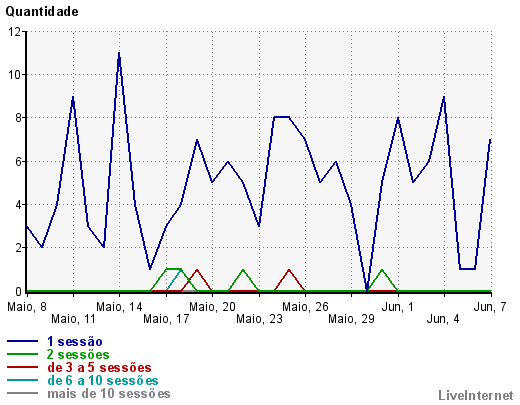Viewport: 520px width, 405px height.
Task: Click the 'Maio, 23' date label
Action: [x=259, y=319]
